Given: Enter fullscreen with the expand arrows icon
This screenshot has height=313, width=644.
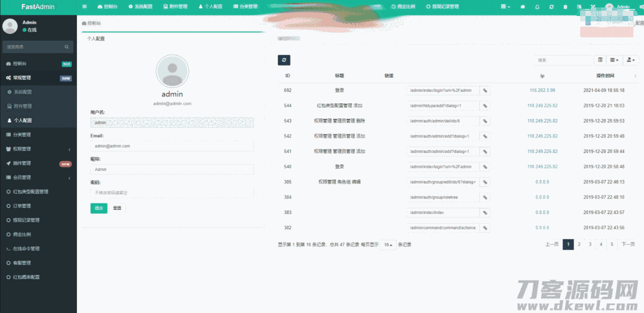Looking at the screenshot, I should click(593, 7).
